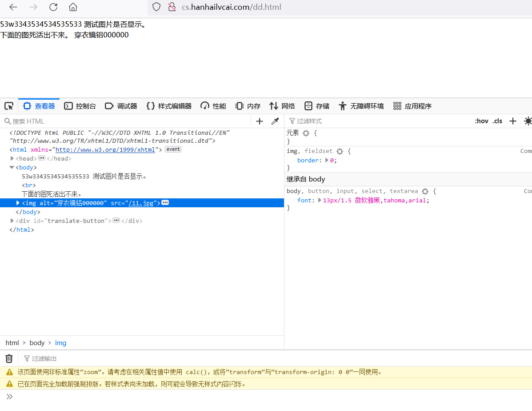This screenshot has width=532, height=411.
Task: Open the 样式编辑器 style editor tab
Action: click(169, 106)
